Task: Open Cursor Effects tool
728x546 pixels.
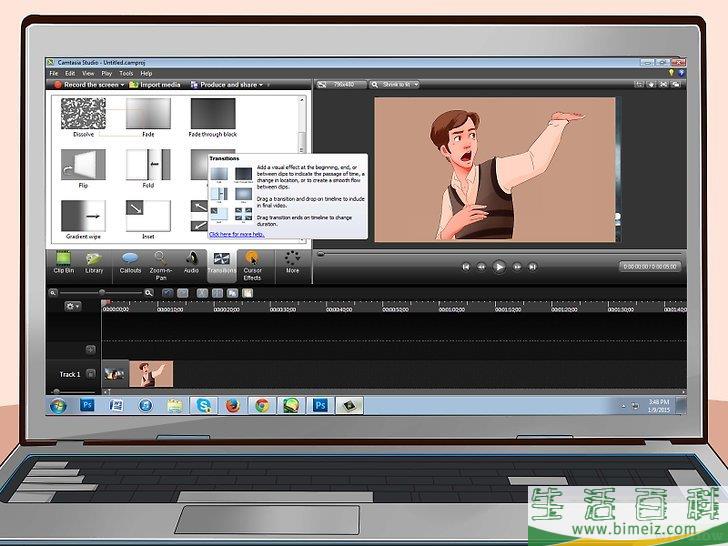Action: click(252, 266)
